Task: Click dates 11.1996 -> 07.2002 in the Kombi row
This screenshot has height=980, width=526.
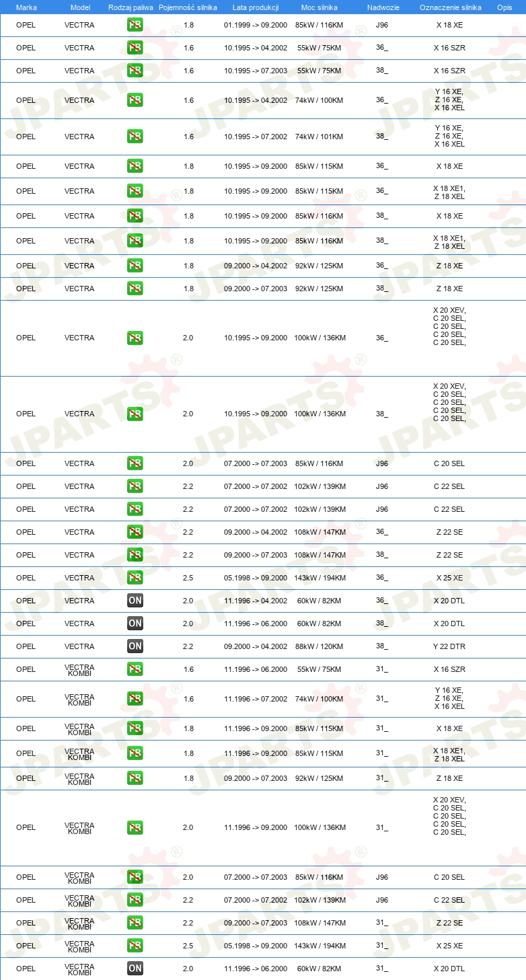Action: click(256, 699)
